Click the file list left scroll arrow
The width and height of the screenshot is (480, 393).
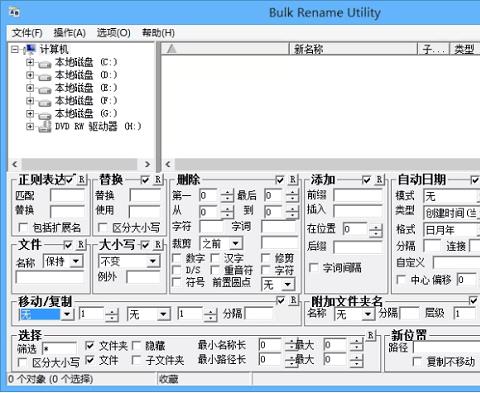click(168, 164)
